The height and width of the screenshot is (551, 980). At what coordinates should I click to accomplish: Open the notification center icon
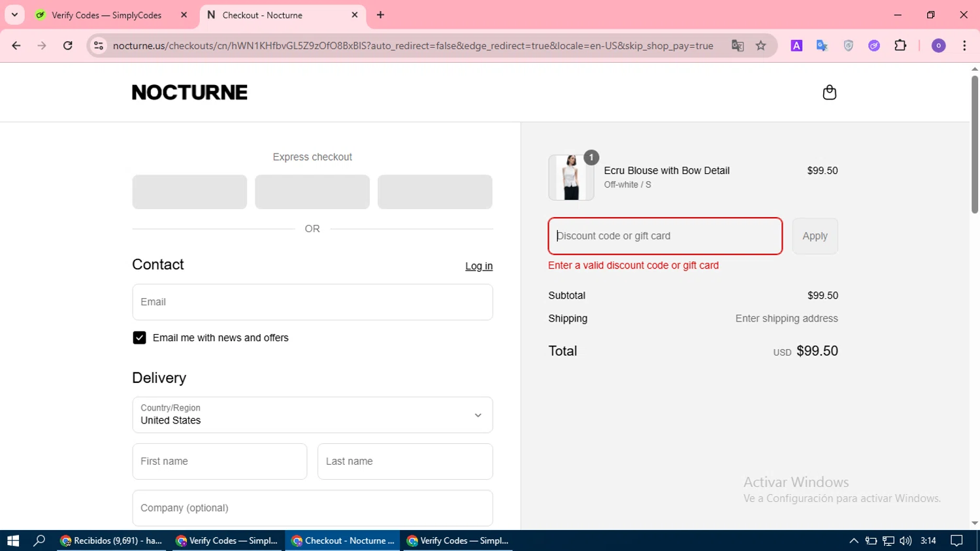pyautogui.click(x=956, y=541)
